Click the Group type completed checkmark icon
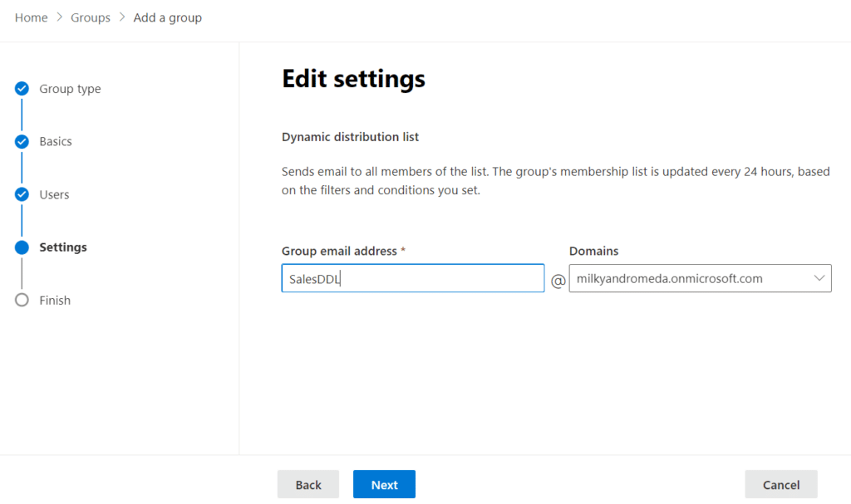 pos(22,89)
